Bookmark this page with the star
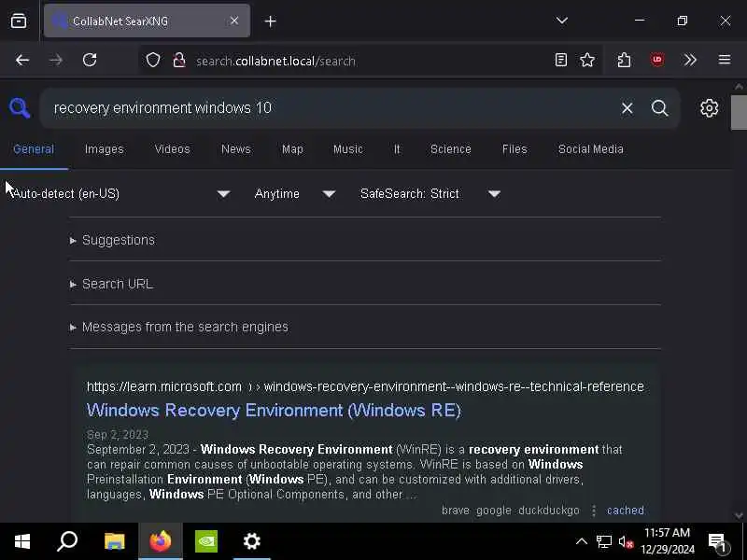747x560 pixels. point(587,60)
